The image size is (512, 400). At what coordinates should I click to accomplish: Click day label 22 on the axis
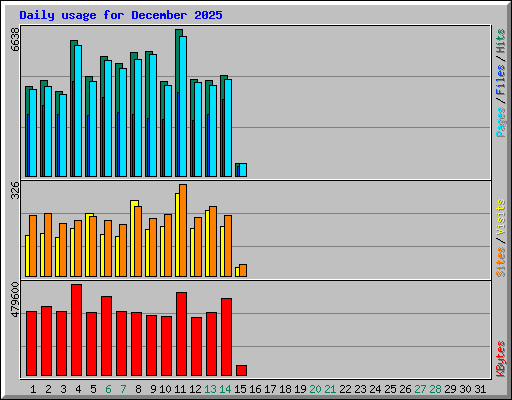click(x=345, y=389)
